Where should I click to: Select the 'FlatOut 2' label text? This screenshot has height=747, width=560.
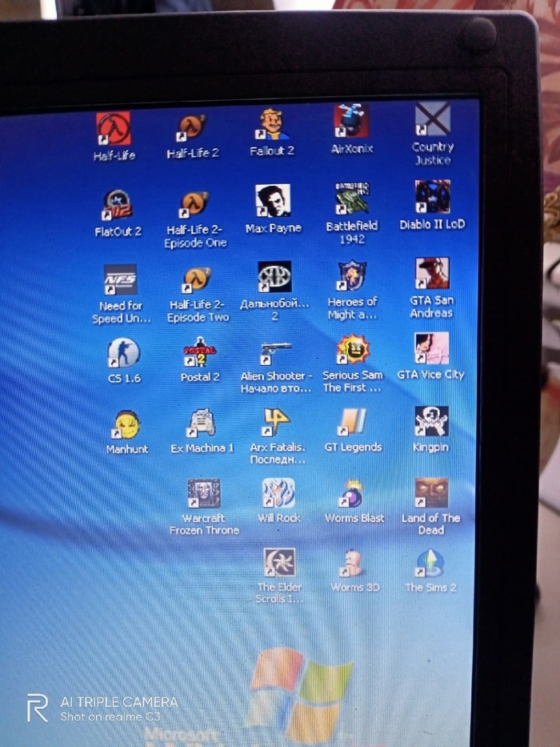click(118, 232)
